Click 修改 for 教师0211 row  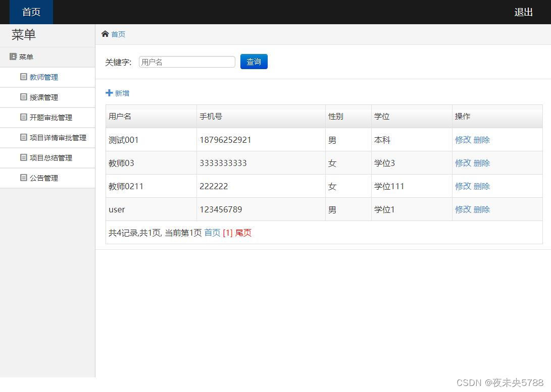coord(463,186)
